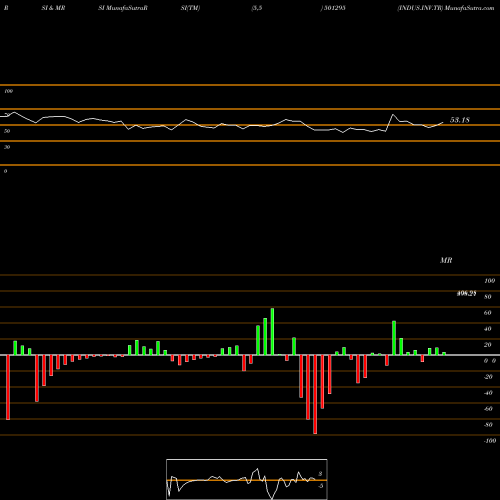Click the MR axis label 40
The image size is (500, 500).
(488, 329)
